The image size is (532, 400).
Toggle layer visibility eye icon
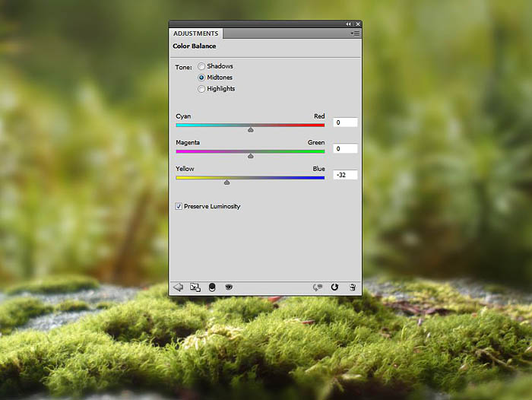coord(228,287)
